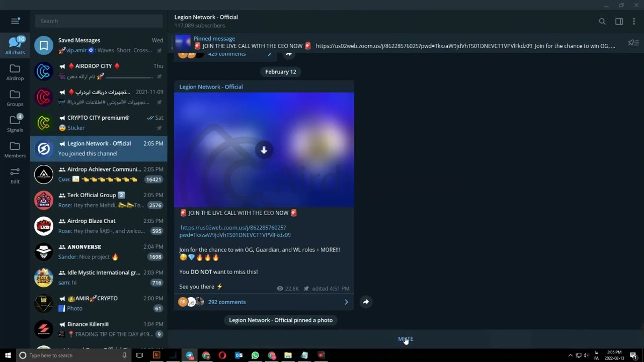Click the MUTE channel button
The image size is (644, 362).
pyautogui.click(x=406, y=339)
